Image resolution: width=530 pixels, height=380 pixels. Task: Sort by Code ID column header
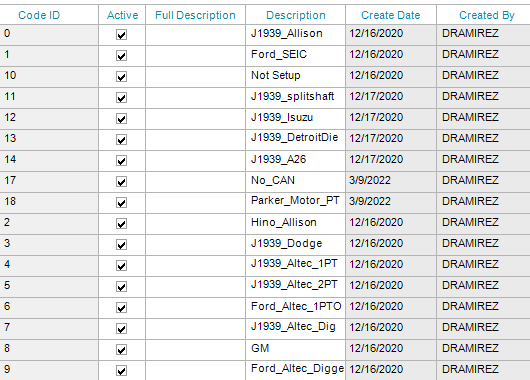pyautogui.click(x=39, y=15)
